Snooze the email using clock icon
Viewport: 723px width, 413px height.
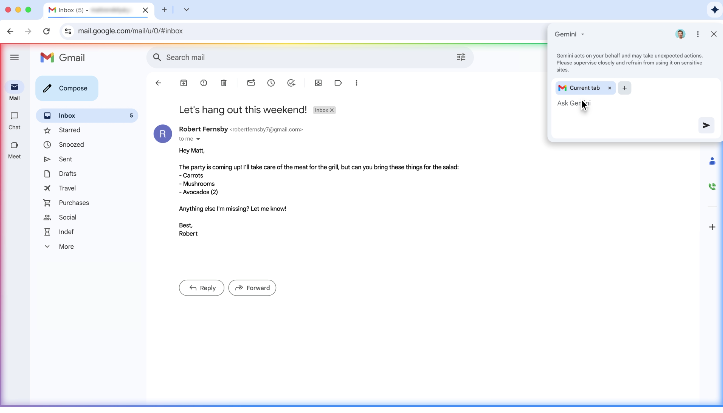[x=271, y=83]
